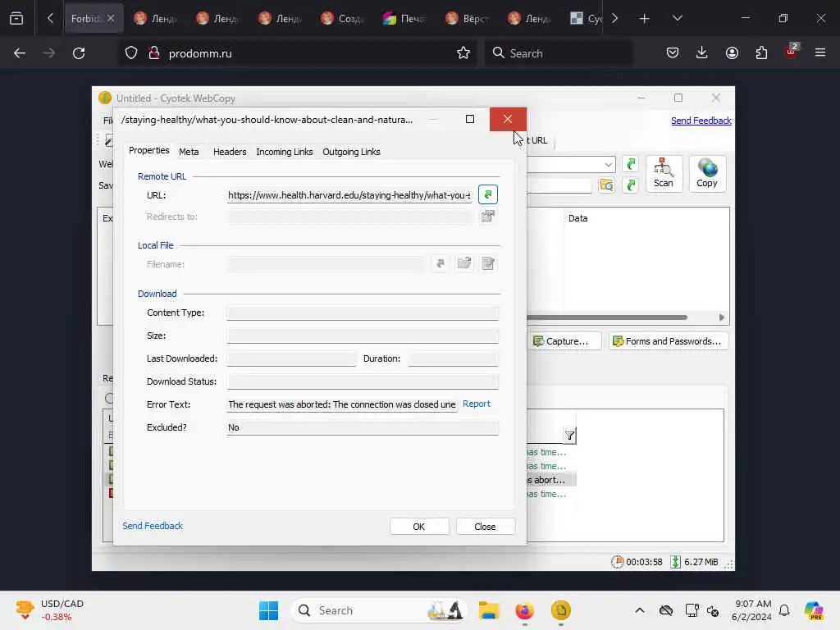Switch to the Headers tab

(230, 152)
